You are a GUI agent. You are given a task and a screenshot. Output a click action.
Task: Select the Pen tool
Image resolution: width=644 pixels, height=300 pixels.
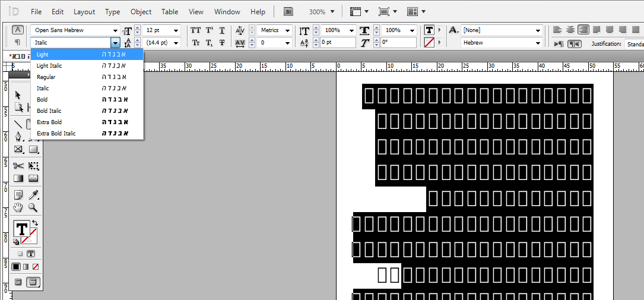tap(18, 137)
